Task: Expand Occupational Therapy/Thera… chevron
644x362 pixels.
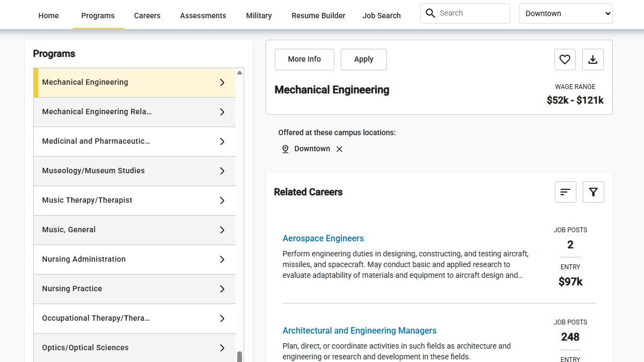Action: [222, 319]
